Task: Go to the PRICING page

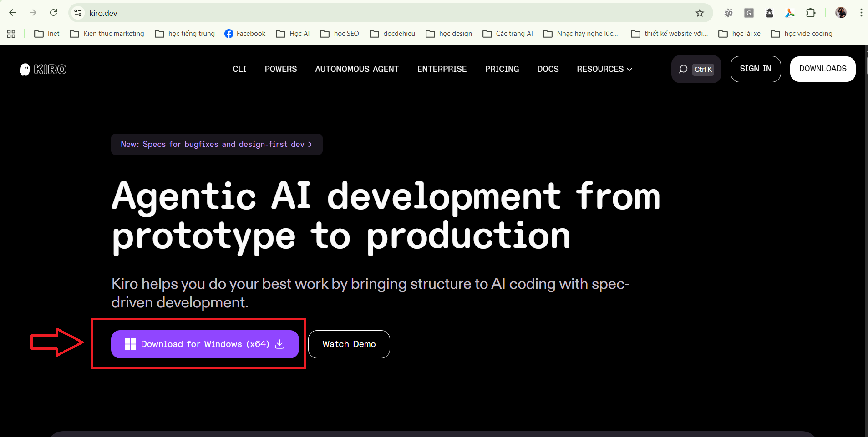Action: (502, 69)
